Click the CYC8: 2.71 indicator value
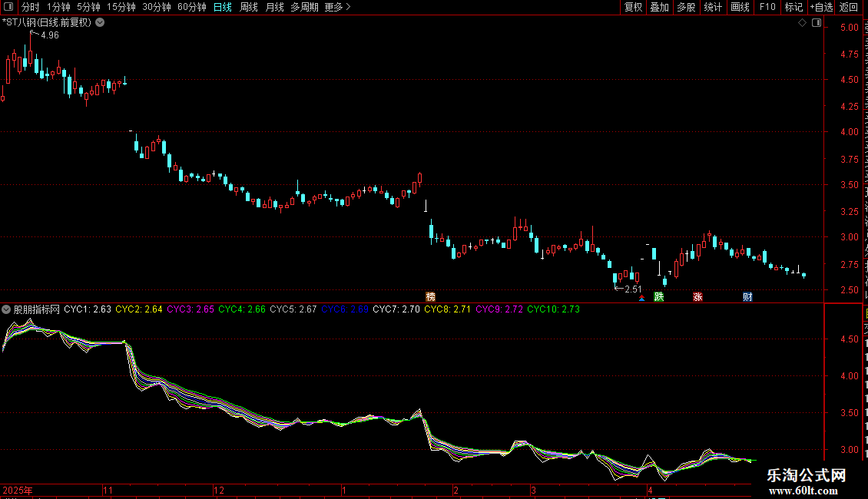Viewport: 868px width, 499px height. coord(447,309)
